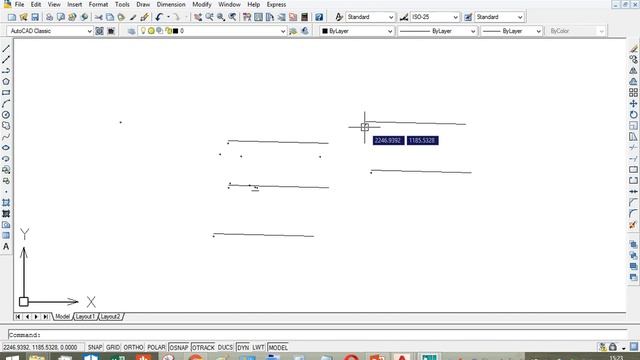Select the Mirror modify tool
The width and height of the screenshot is (640, 360).
pos(633,71)
